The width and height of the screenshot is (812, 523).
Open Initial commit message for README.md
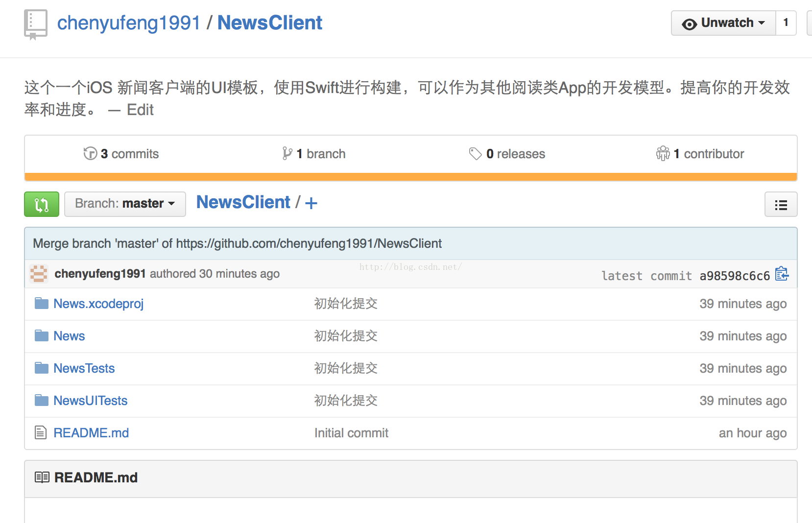351,433
